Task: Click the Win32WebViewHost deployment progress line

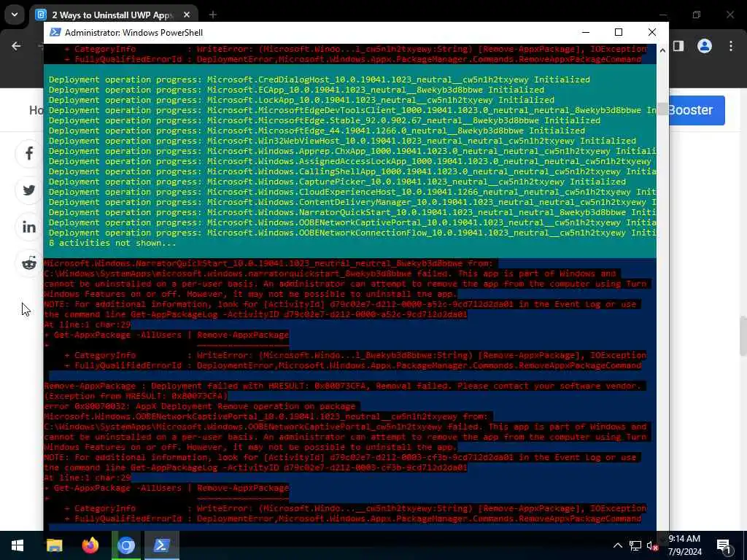Action: pyautogui.click(x=342, y=141)
